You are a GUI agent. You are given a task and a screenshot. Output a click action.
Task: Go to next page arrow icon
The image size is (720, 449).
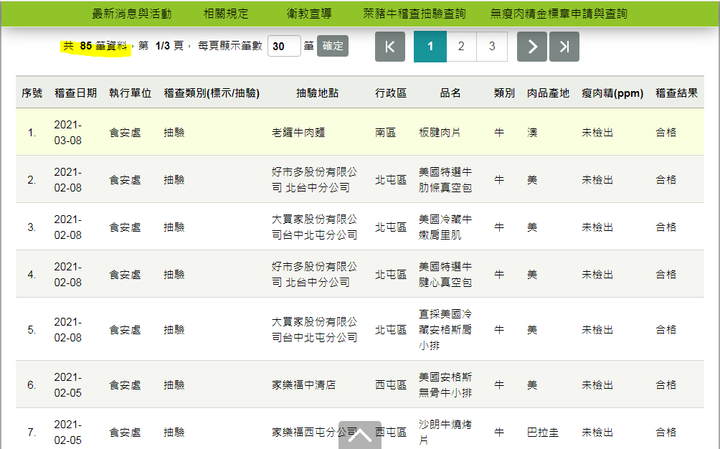tap(532, 46)
